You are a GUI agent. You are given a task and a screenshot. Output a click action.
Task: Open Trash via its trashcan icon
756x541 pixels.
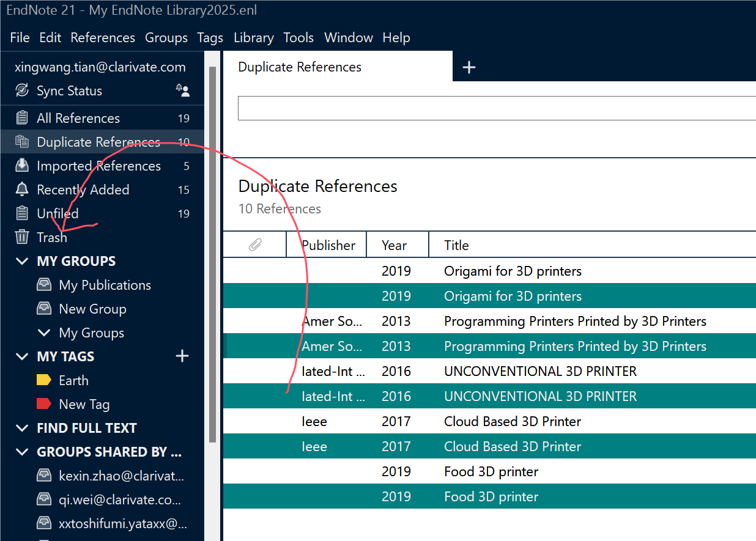(21, 237)
